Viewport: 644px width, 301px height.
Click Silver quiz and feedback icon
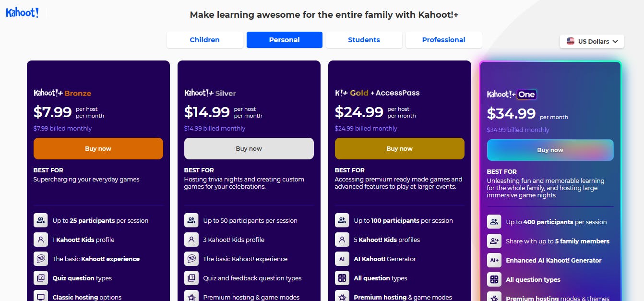[191, 278]
